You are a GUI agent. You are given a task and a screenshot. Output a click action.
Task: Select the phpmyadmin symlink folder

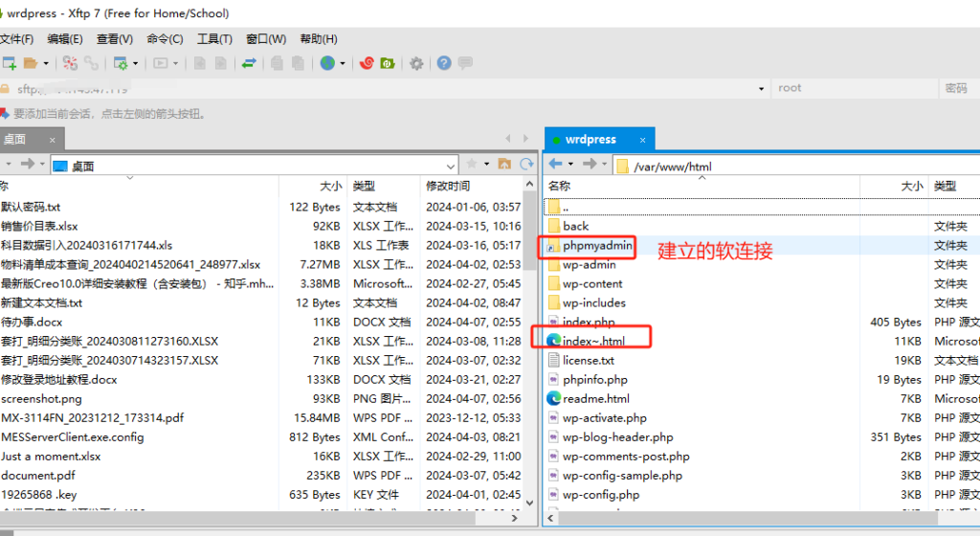(x=597, y=246)
